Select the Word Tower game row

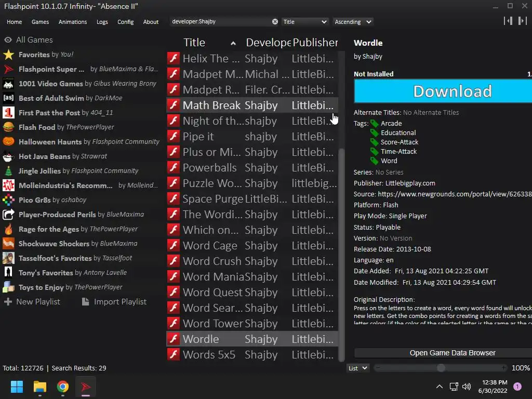click(252, 323)
